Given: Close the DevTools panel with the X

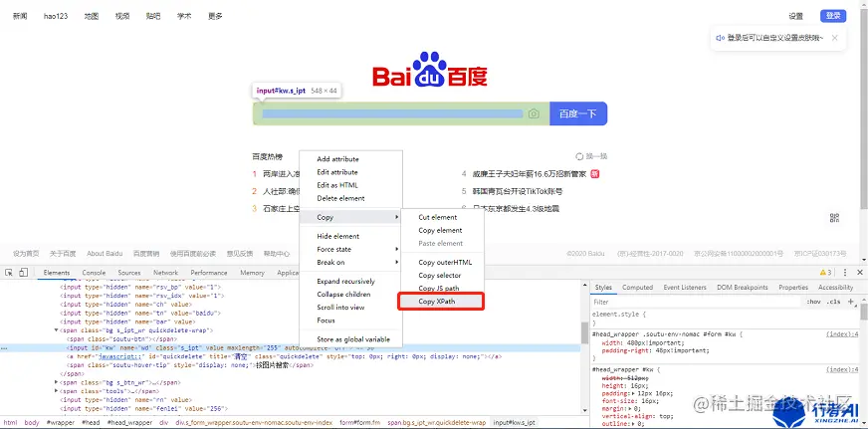Looking at the screenshot, I should (x=860, y=273).
